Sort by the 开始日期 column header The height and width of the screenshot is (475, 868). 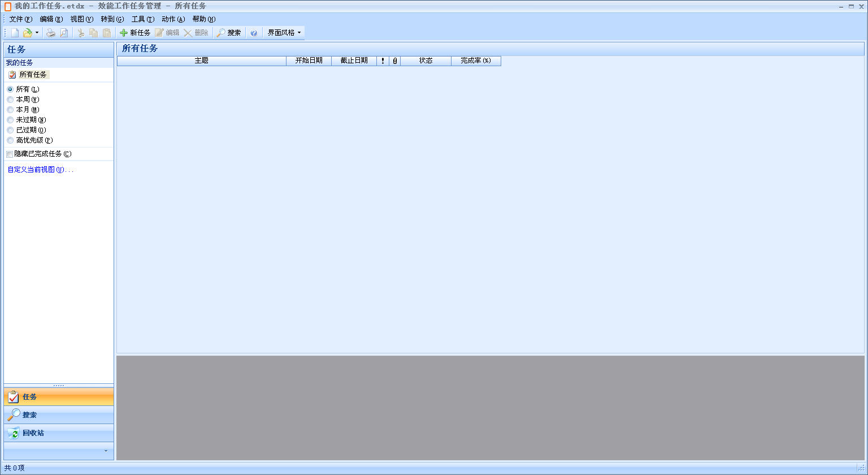[x=309, y=61]
